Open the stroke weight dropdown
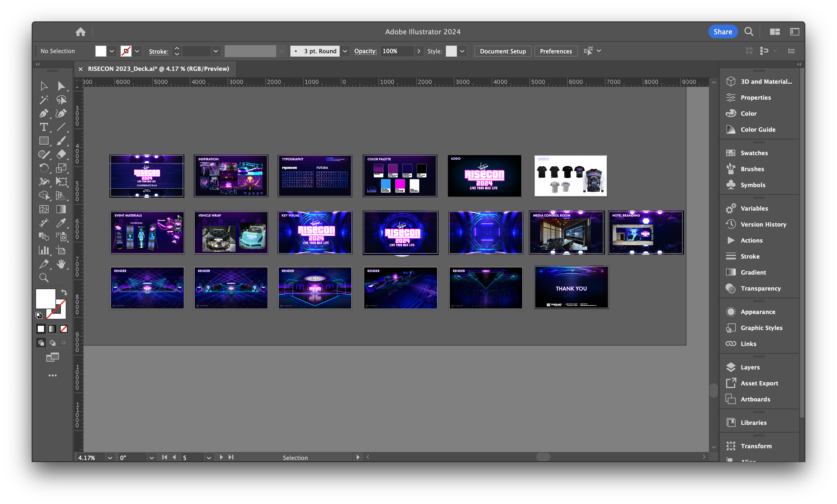The image size is (837, 504). [x=216, y=51]
